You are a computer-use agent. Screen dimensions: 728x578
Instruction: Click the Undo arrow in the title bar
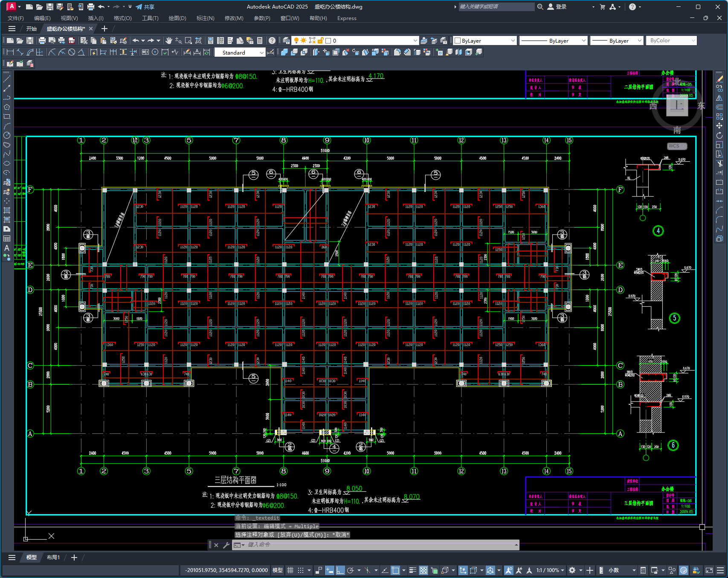[x=101, y=7]
